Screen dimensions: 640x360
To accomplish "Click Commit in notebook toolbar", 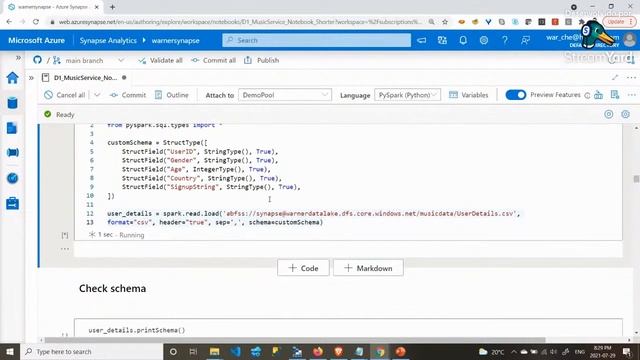I will pyautogui.click(x=128, y=95).
